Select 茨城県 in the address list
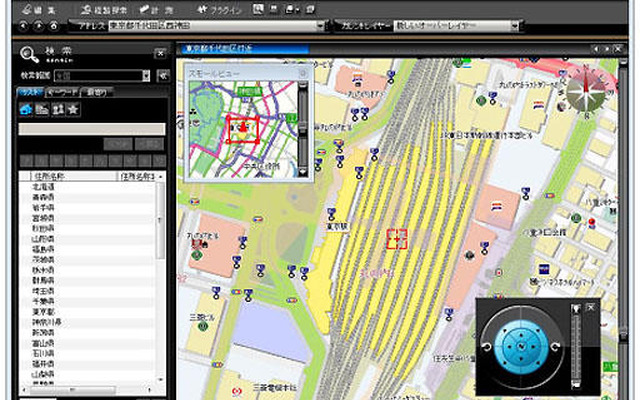Image resolution: width=640 pixels, height=400 pixels. click(43, 260)
